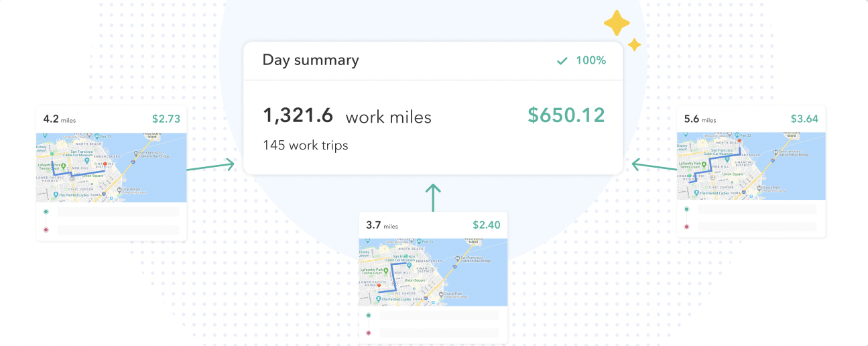
Task: Click the $2.40 trip amount
Action: [x=486, y=225]
